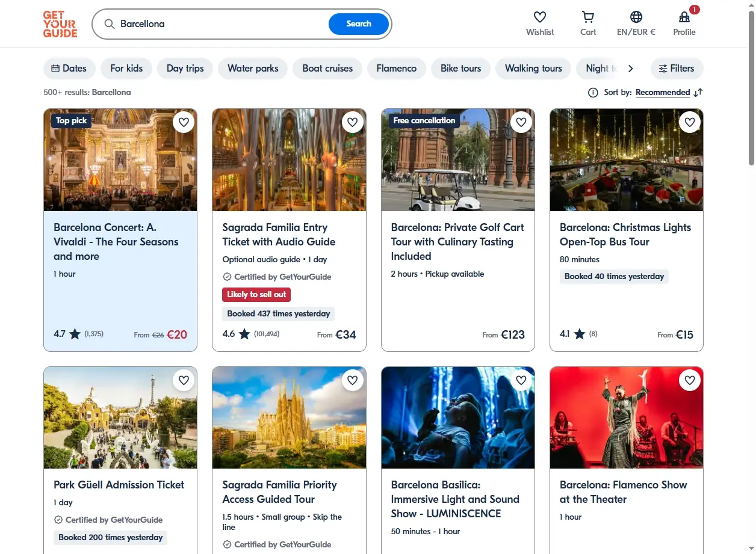Wishlist the Christmas Lights Open-Top Bus Tour
The image size is (756, 554).
(x=690, y=122)
